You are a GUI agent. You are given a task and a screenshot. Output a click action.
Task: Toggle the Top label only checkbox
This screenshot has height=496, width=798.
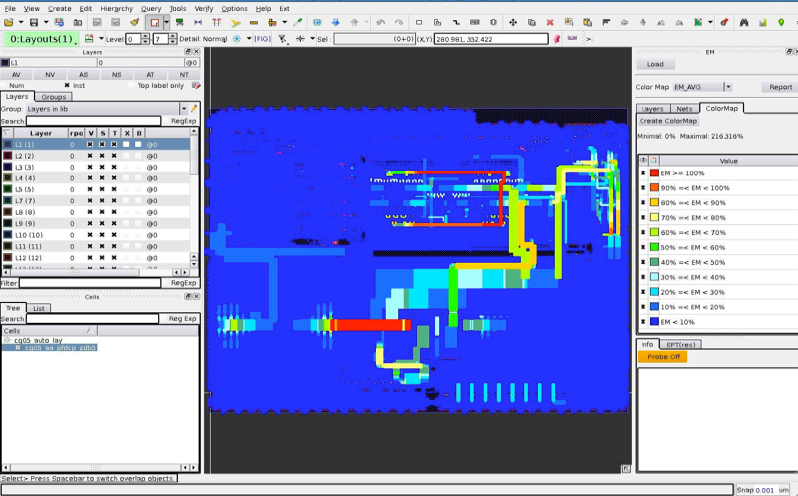pyautogui.click(x=130, y=85)
